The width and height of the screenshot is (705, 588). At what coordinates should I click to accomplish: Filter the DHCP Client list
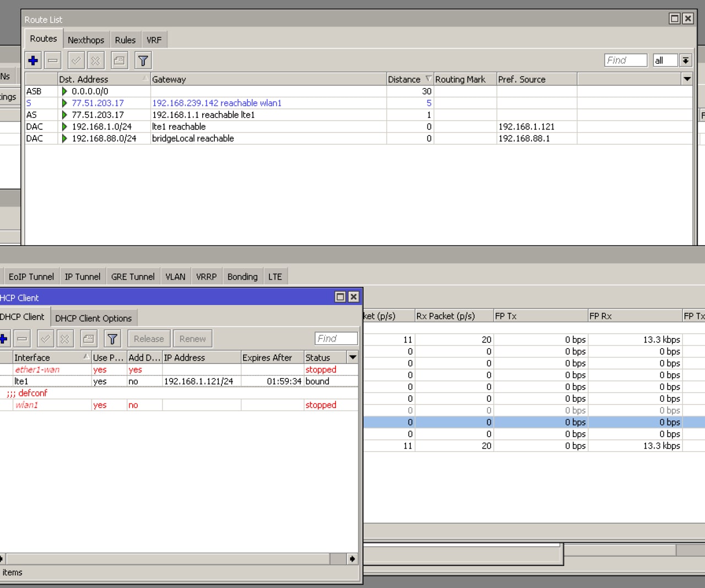pos(112,339)
